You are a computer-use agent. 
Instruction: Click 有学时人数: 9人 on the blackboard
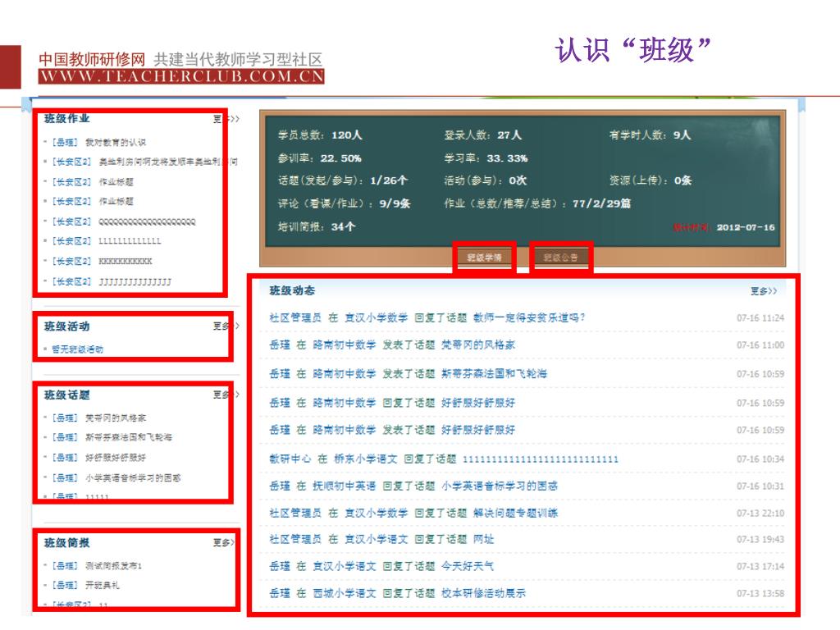(x=650, y=135)
